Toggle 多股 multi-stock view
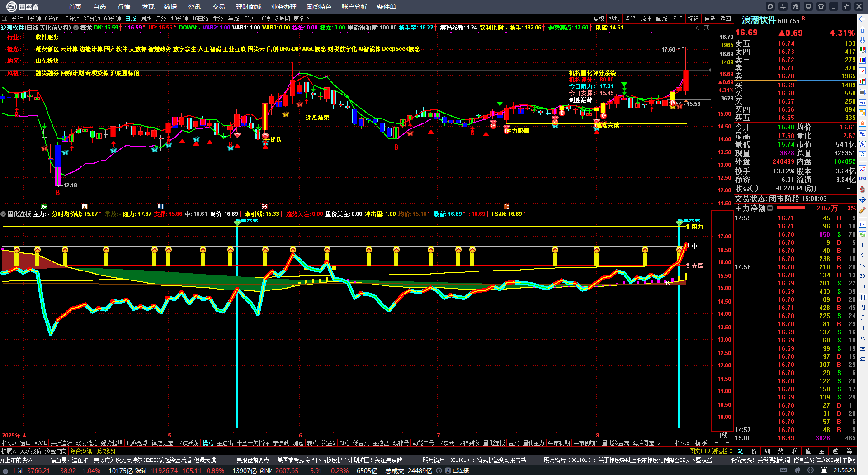Image resolution: width=868 pixels, height=475 pixels. point(630,19)
